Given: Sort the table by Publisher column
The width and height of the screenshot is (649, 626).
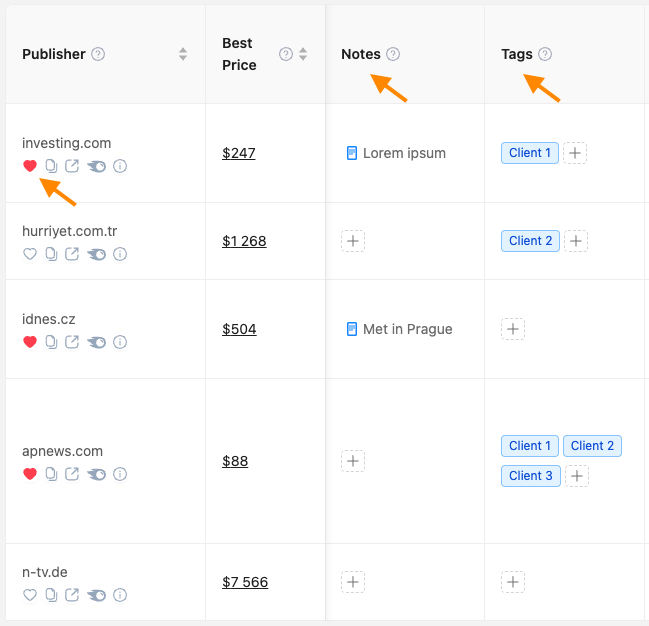Looking at the screenshot, I should (183, 54).
